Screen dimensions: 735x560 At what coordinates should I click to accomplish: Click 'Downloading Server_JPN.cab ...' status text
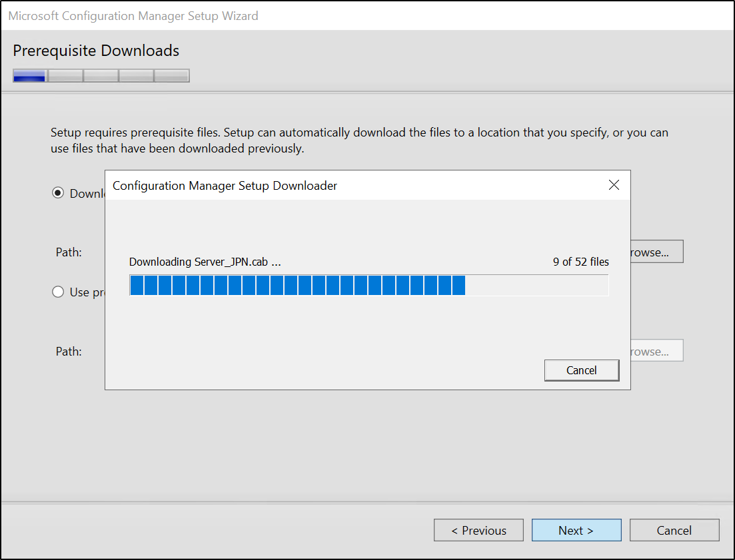pyautogui.click(x=205, y=262)
